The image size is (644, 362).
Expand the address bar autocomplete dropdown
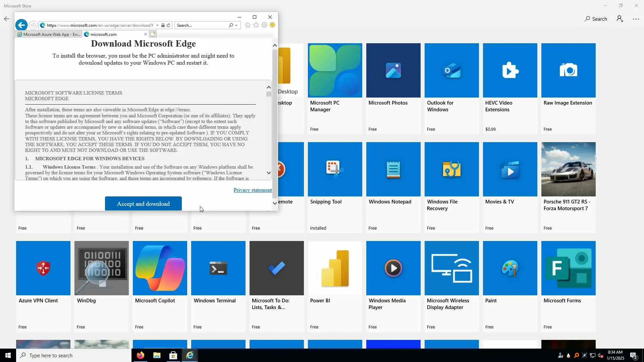157,25
